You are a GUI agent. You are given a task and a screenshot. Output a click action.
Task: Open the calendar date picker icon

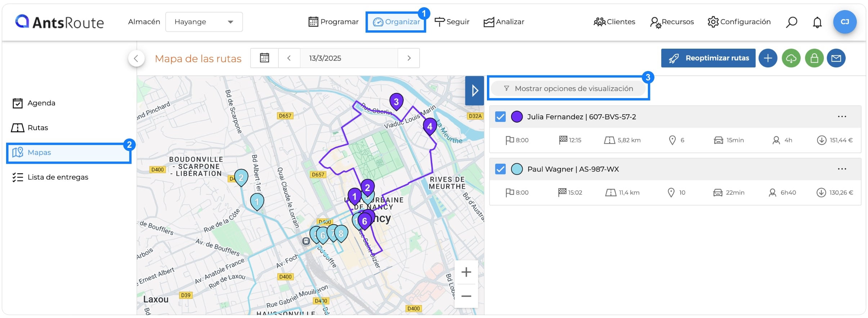264,58
